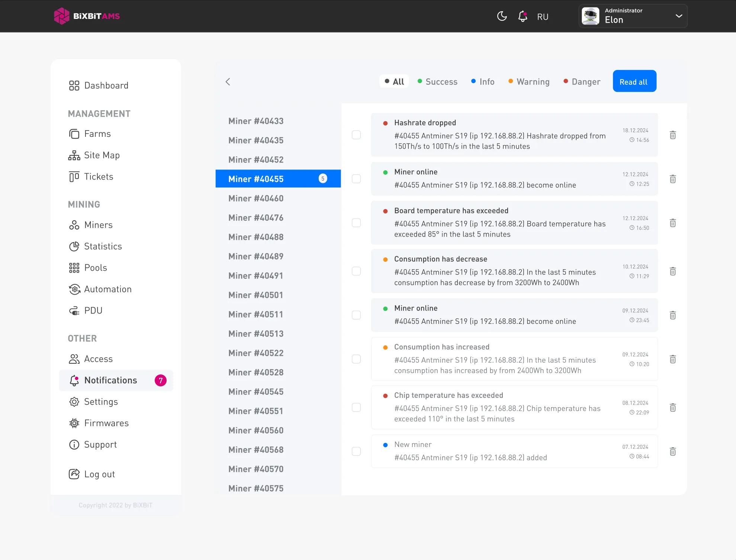Image resolution: width=736 pixels, height=560 pixels.
Task: Delete the Consumption has increased notification
Action: pos(673,359)
